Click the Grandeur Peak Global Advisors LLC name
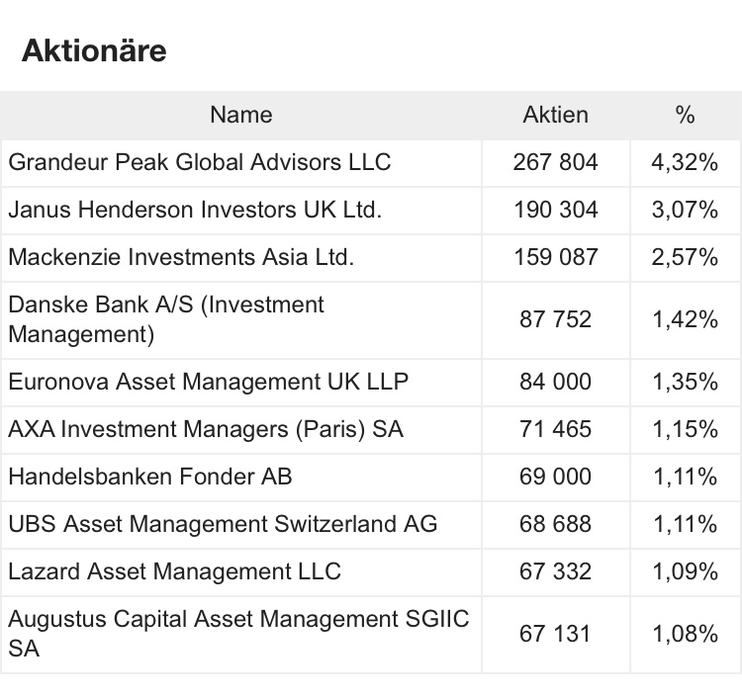 200,162
